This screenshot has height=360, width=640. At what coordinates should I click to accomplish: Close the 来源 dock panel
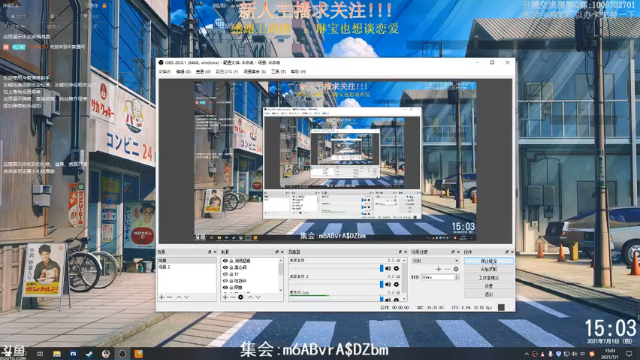(282, 252)
